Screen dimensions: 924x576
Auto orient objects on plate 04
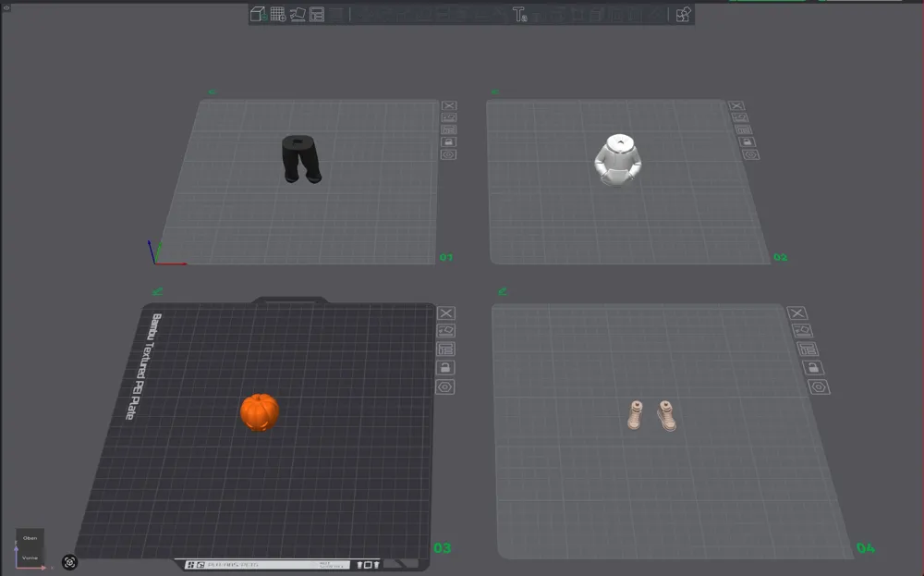tap(802, 331)
